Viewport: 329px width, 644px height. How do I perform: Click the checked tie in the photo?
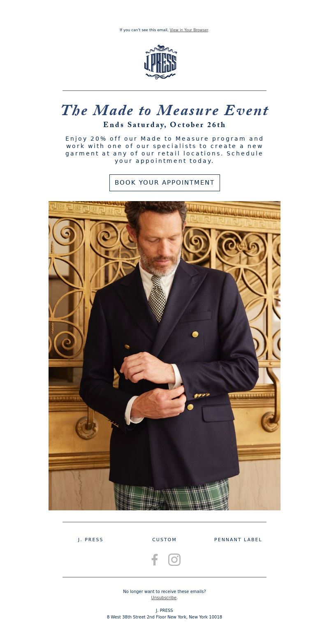[157, 298]
